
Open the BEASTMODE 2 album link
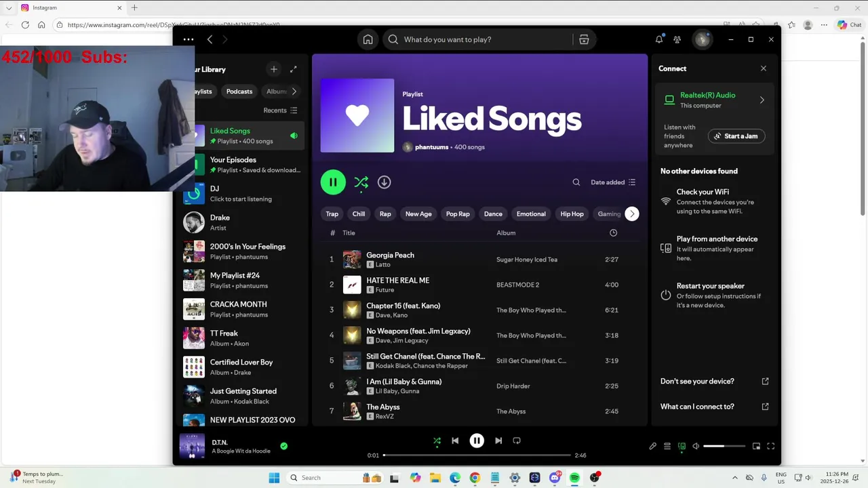(517, 285)
